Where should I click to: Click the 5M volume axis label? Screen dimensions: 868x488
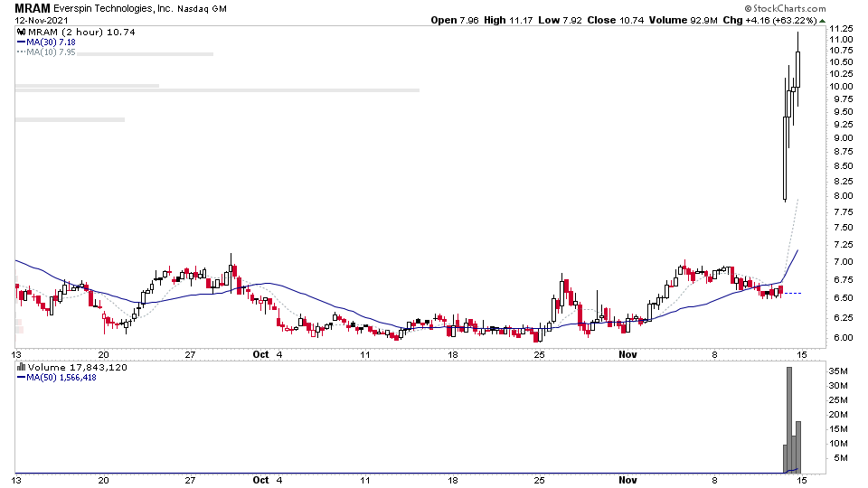(840, 457)
